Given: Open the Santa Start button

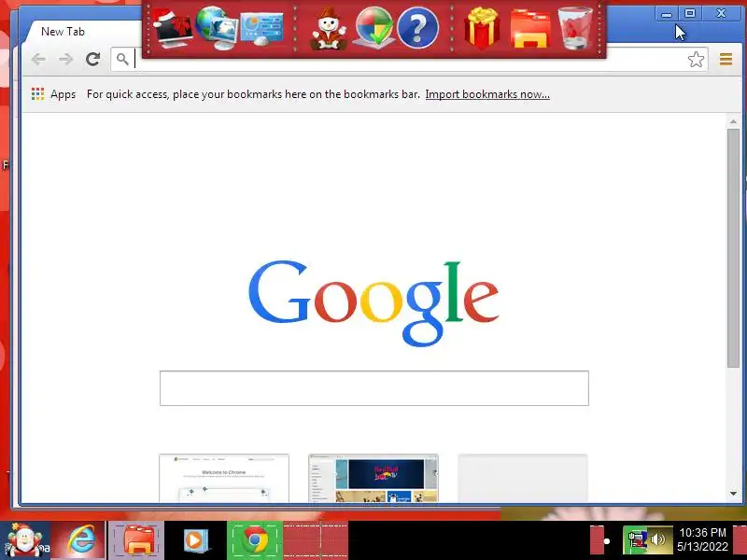Looking at the screenshot, I should pos(24,540).
